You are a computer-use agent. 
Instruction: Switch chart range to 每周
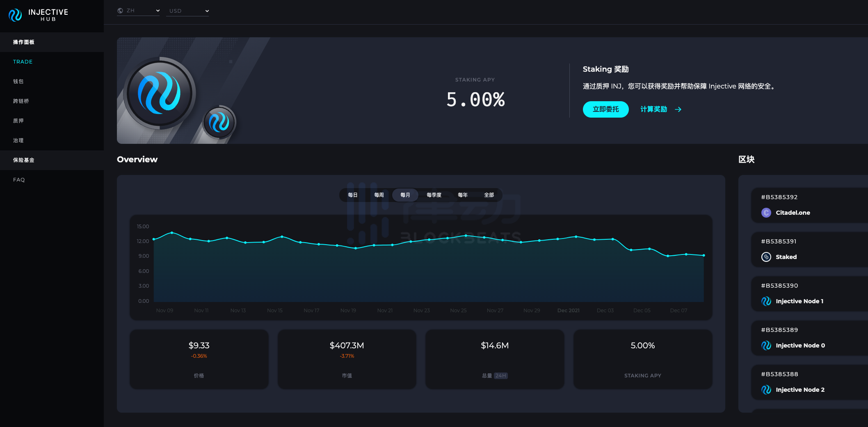click(x=379, y=195)
